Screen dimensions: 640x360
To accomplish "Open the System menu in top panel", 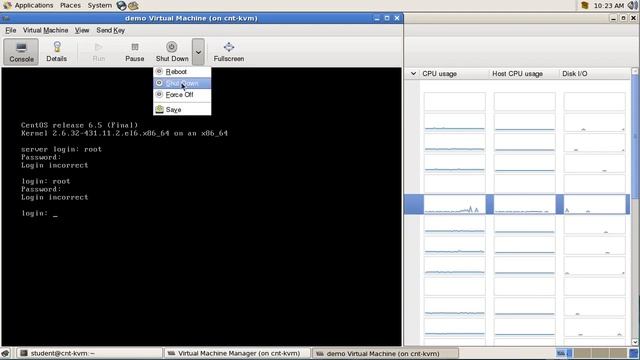I will pos(99,5).
